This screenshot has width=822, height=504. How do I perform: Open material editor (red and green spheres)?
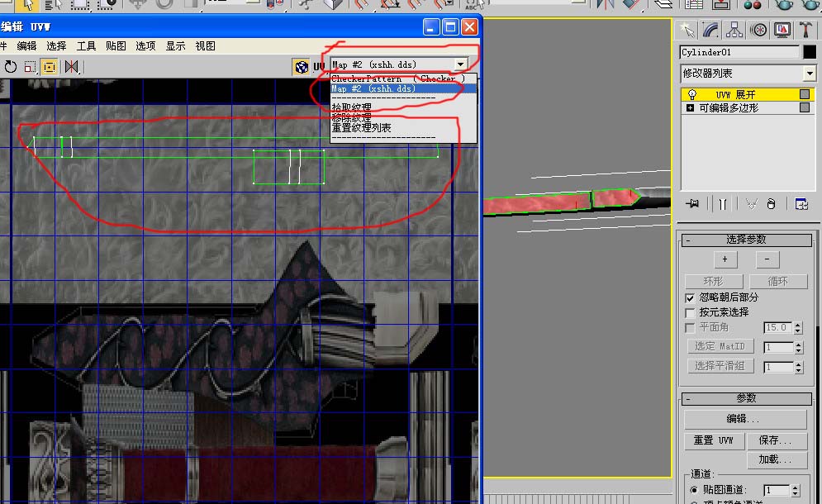(x=753, y=5)
